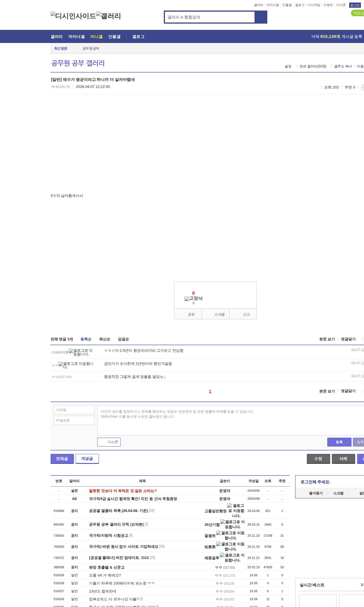Image resolution: width=364 pixels, height=607 pixels.
Task: Expand the 연관 갤러리(0/19) list
Action: 313,66
